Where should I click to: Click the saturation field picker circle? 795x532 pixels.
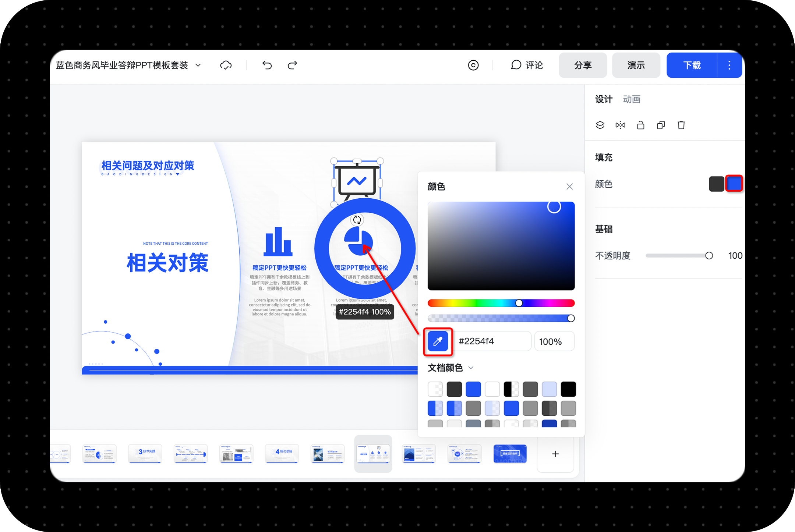pos(554,207)
